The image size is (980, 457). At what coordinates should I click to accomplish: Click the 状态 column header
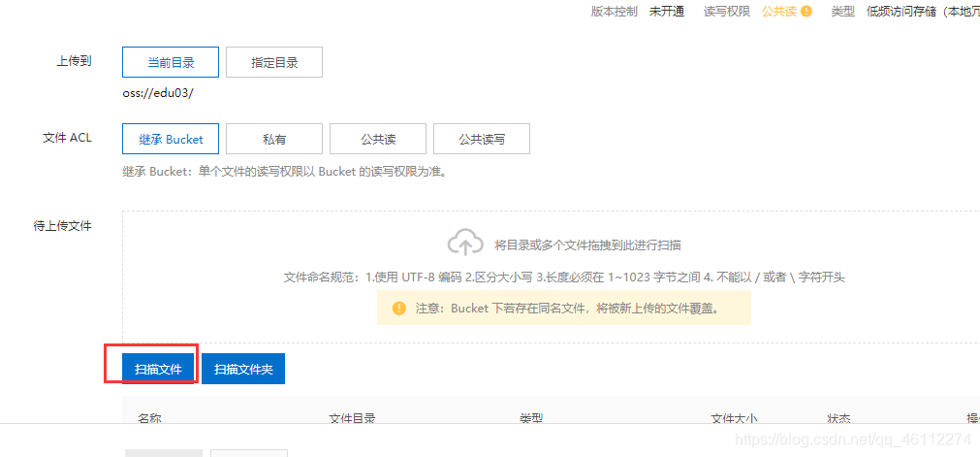click(x=838, y=419)
